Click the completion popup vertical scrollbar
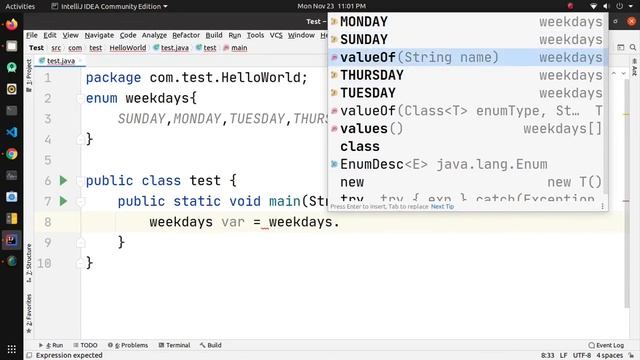This screenshot has width=640, height=360. pos(606,104)
